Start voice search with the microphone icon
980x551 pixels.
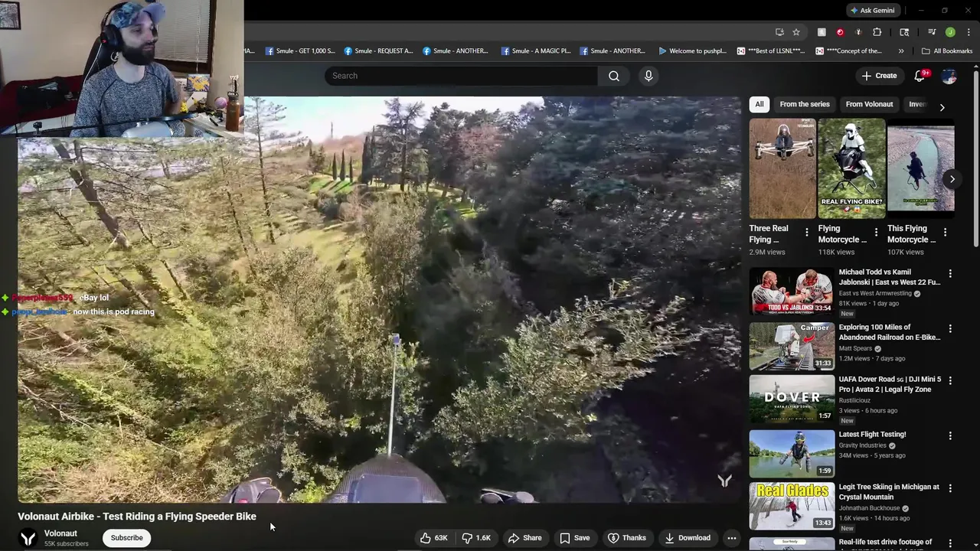tap(648, 76)
